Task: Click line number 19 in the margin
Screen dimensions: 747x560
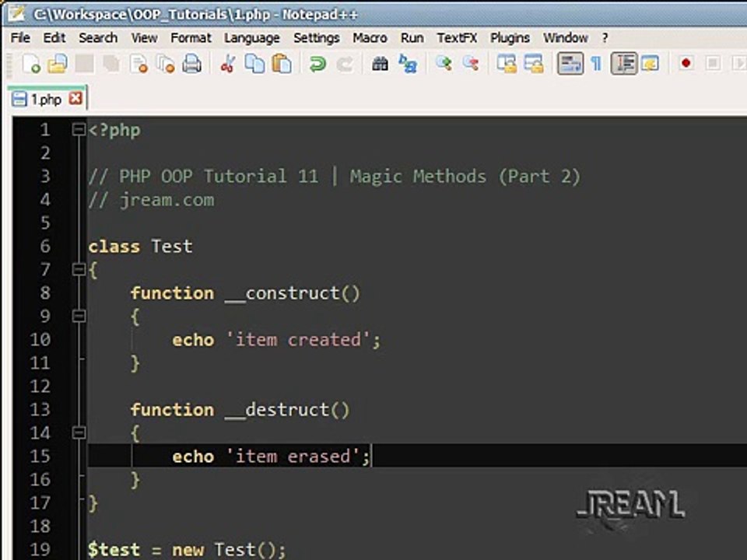Action: coord(40,550)
